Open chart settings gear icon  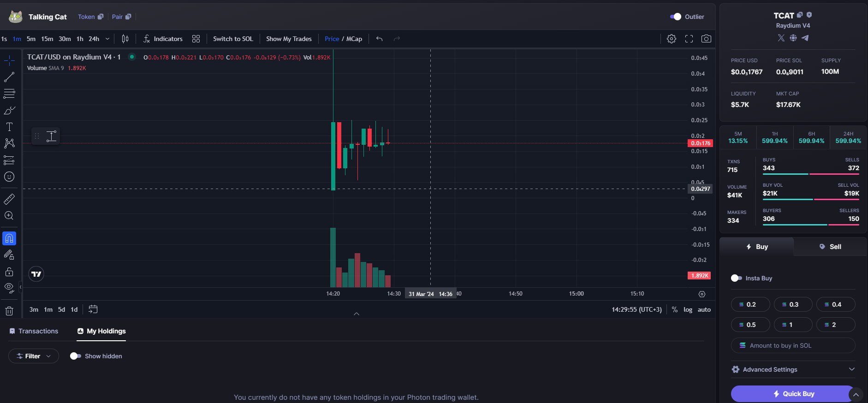point(672,39)
